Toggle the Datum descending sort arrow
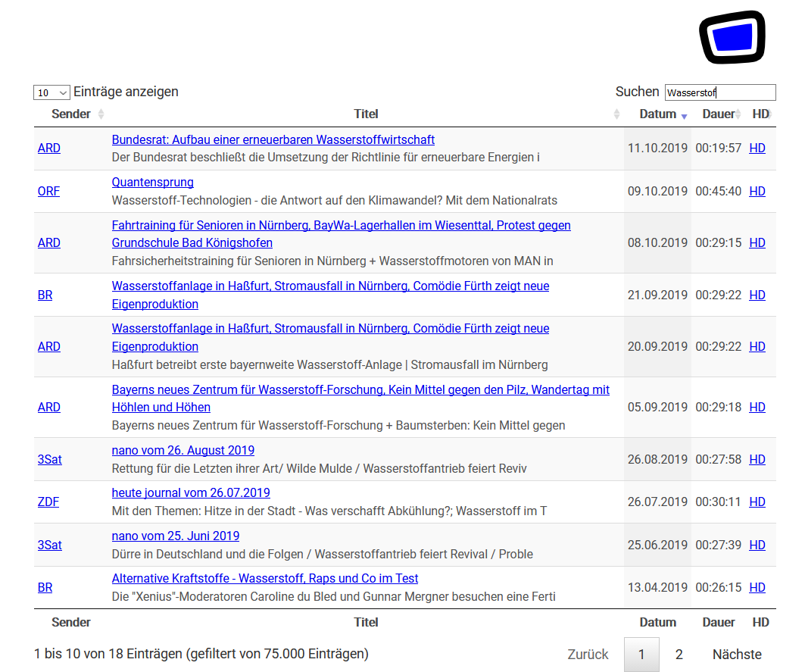Screen dimensions: 805x672 coord(684,116)
